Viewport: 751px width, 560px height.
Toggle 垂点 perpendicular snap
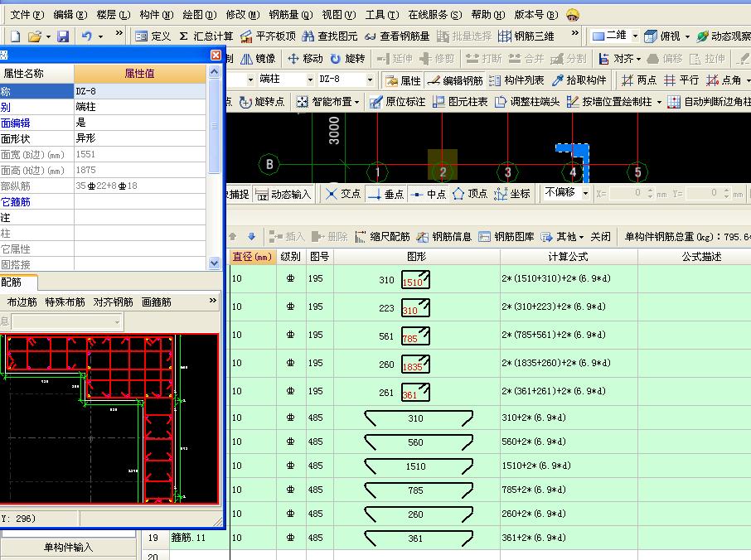click(x=386, y=194)
